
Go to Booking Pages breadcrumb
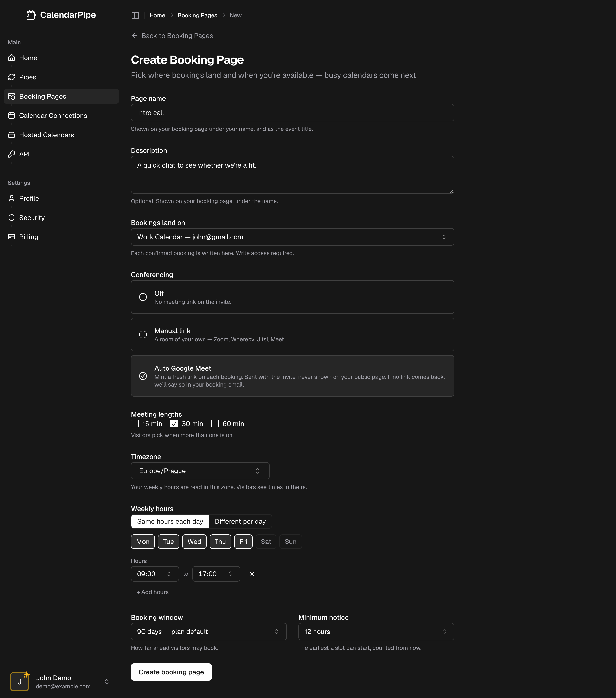[197, 15]
